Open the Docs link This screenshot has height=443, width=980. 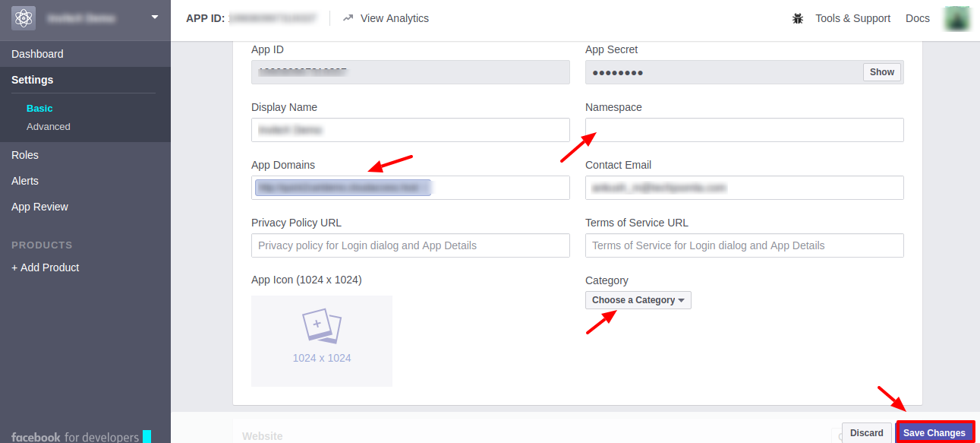[x=917, y=18]
